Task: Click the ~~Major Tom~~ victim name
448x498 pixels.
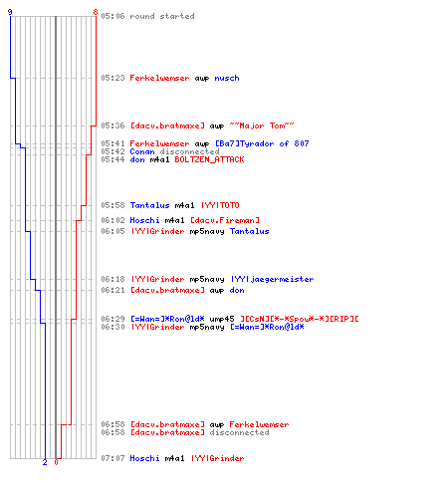Action: [262, 125]
